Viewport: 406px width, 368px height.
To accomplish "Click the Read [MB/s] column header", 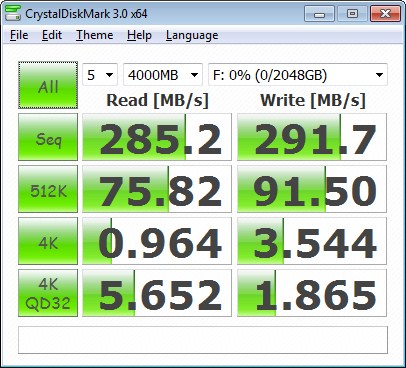I will pyautogui.click(x=157, y=100).
